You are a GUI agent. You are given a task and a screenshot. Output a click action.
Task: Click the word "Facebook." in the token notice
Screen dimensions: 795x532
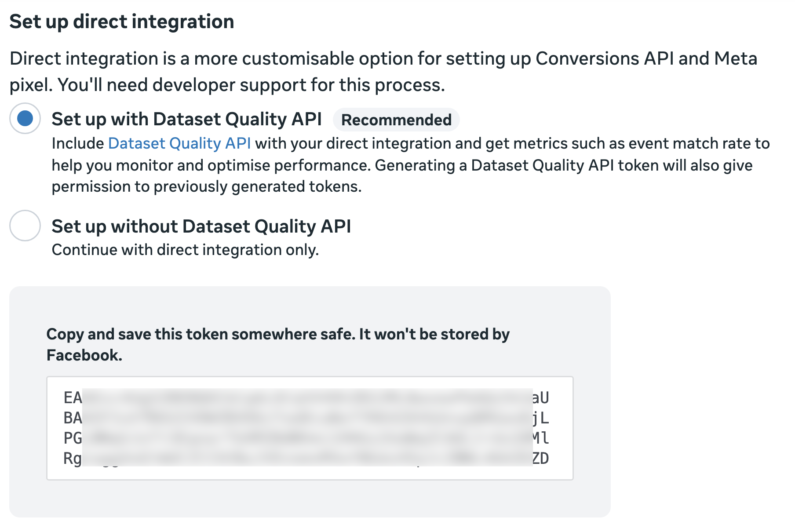[84, 355]
